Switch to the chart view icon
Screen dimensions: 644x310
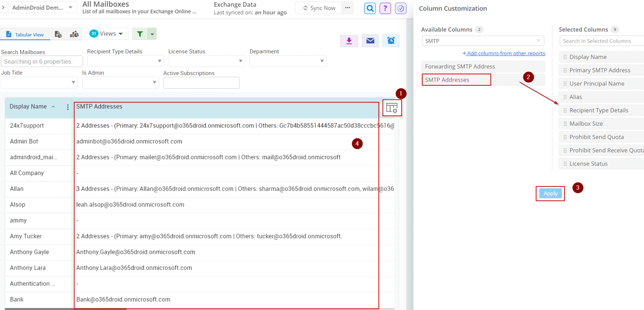[x=74, y=34]
